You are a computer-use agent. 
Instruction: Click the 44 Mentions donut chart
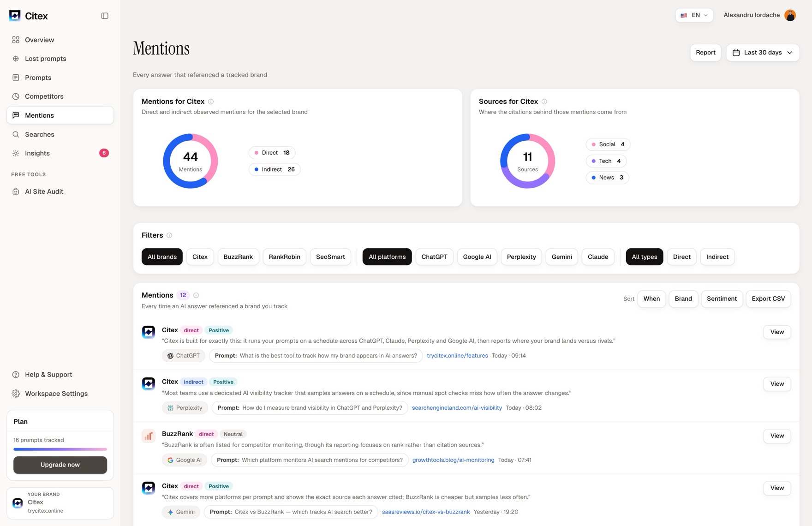tap(190, 161)
